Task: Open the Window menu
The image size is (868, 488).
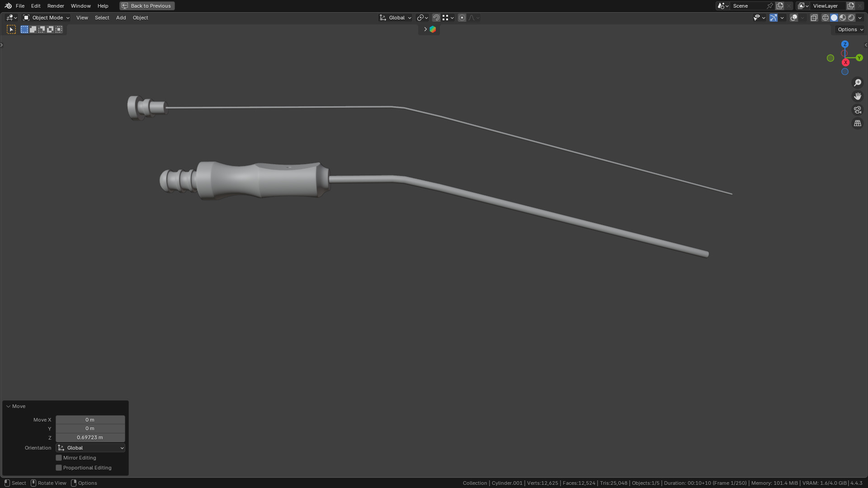Action: click(x=80, y=6)
